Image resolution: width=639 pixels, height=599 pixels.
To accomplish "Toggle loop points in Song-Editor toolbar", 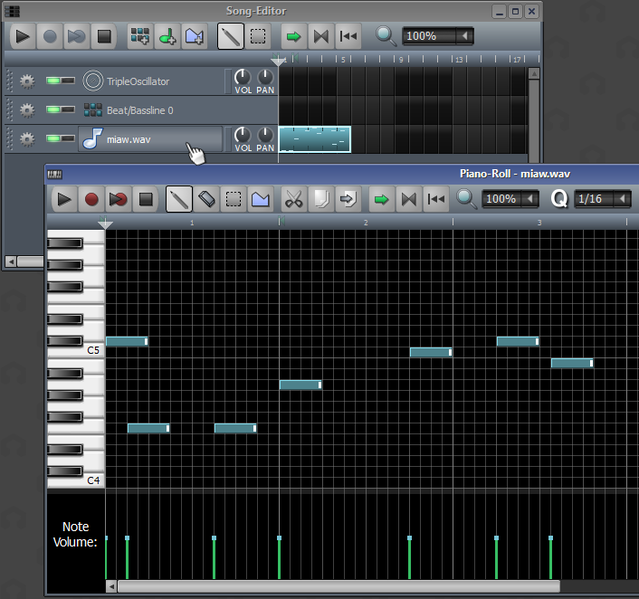I will coord(321,37).
